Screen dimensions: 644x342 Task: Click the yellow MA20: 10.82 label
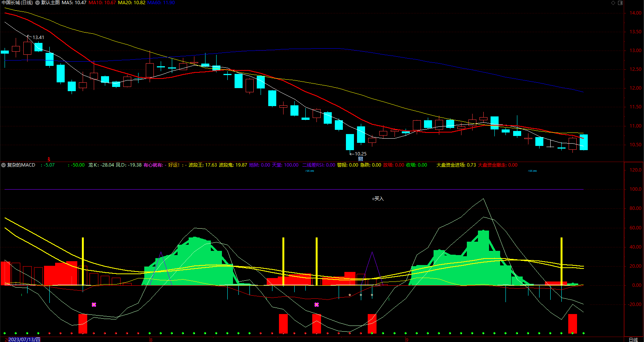tap(132, 3)
